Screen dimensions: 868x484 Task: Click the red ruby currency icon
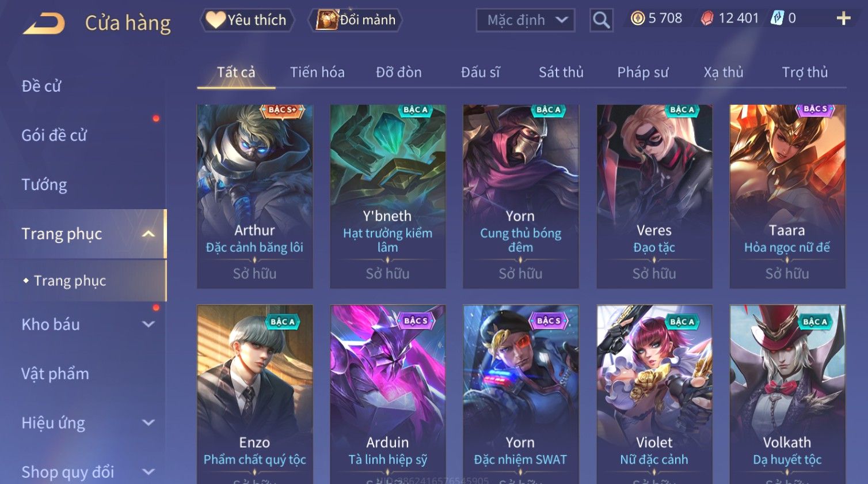pyautogui.click(x=707, y=18)
